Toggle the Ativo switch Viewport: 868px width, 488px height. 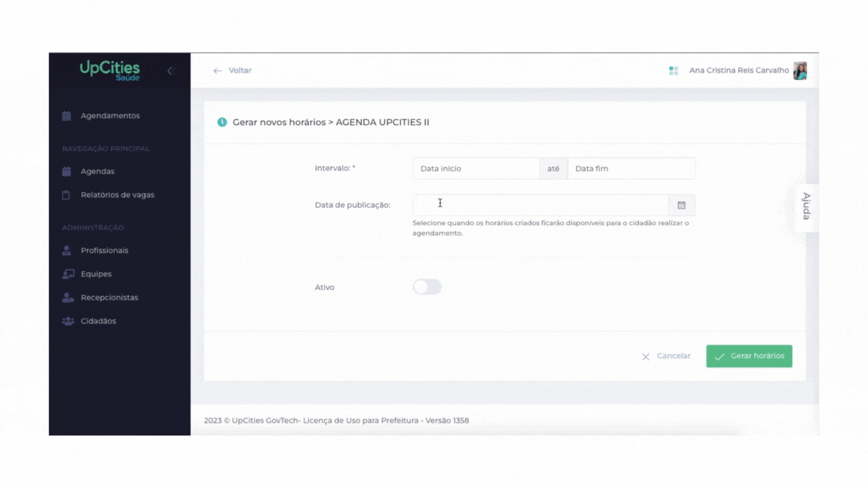[x=426, y=287]
